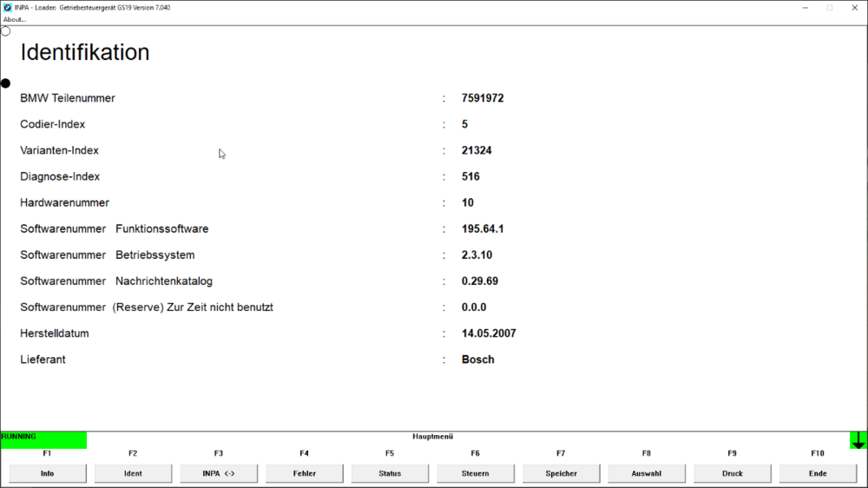Close the INPA window
This screenshot has height=488, width=868.
tap(855, 8)
